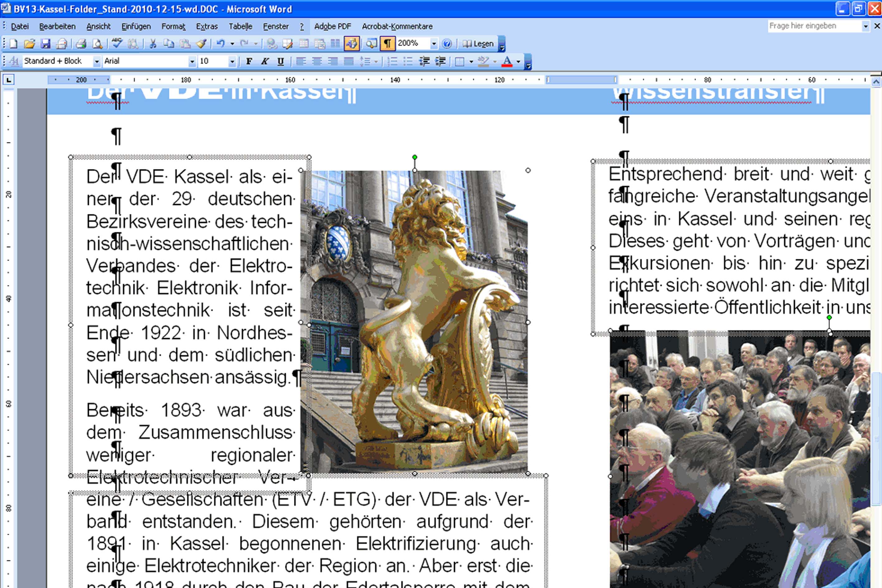Switch to reading layout with Lesen
Image resolution: width=882 pixels, height=588 pixels.
[478, 44]
